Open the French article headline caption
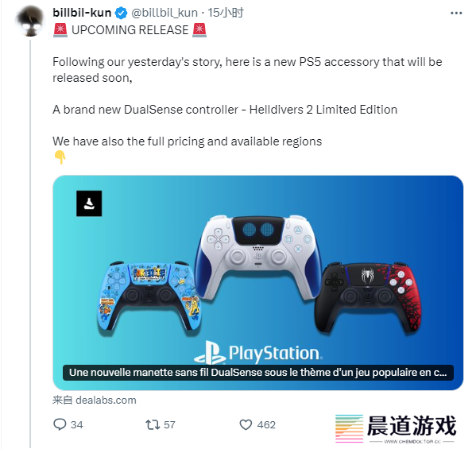The width and height of the screenshot is (476, 449). coord(258,373)
